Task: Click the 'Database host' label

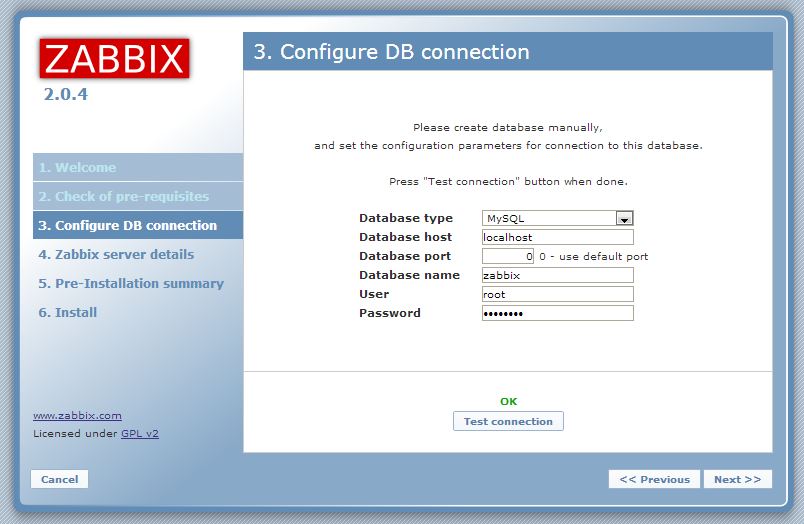Action: (406, 237)
